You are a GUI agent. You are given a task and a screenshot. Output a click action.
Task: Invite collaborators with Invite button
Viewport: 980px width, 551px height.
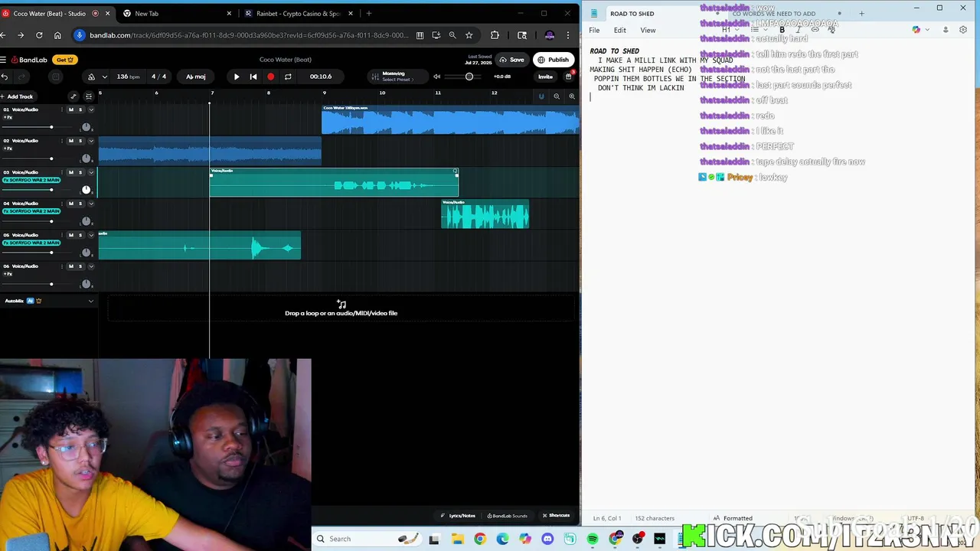tap(545, 77)
